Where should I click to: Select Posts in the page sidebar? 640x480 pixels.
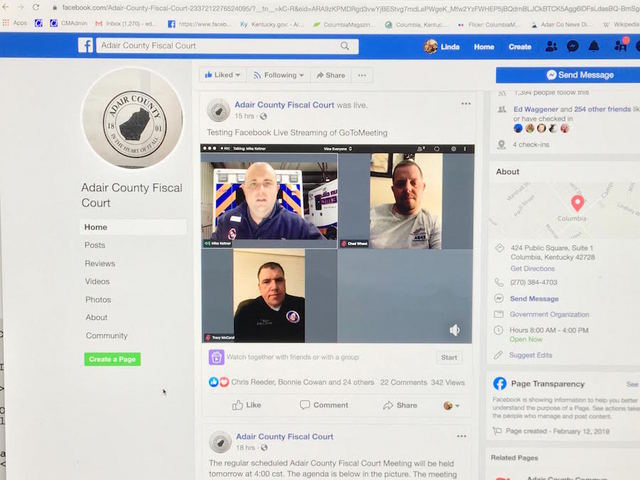tap(95, 245)
